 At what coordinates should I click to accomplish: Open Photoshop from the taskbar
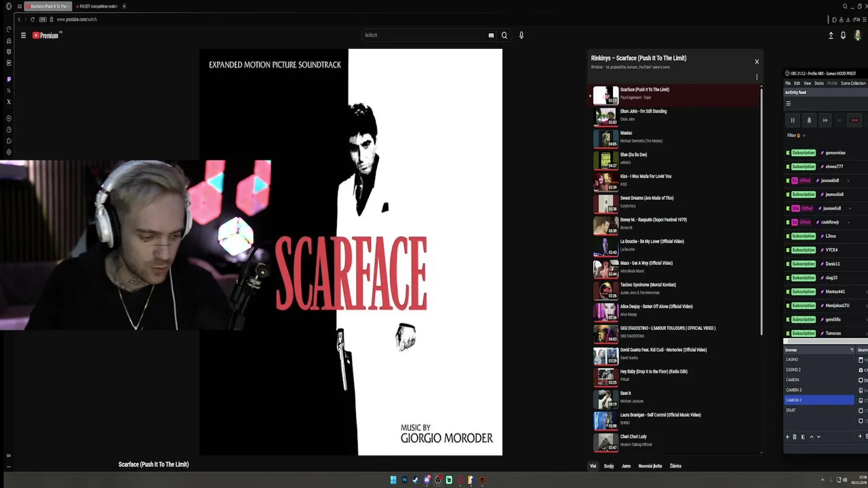click(x=404, y=480)
